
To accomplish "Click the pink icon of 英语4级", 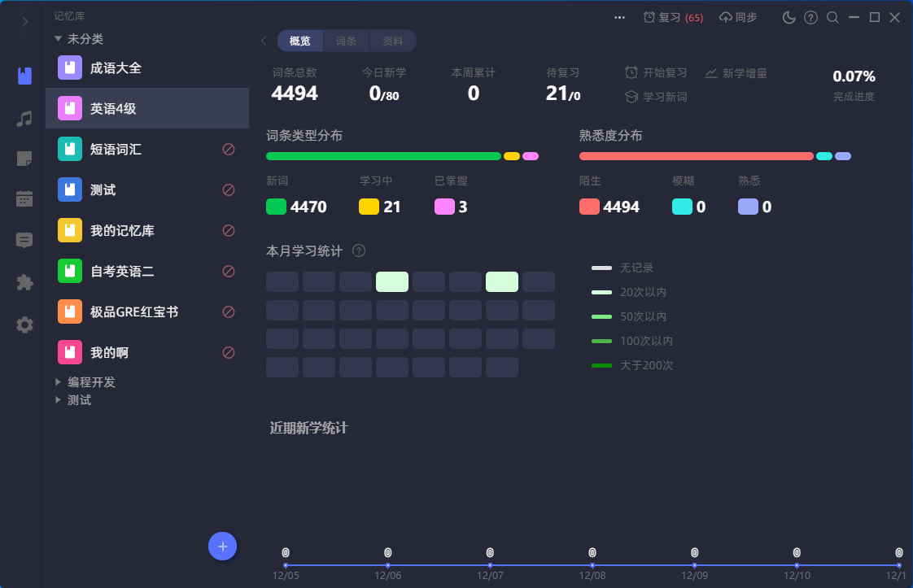I will [70, 108].
